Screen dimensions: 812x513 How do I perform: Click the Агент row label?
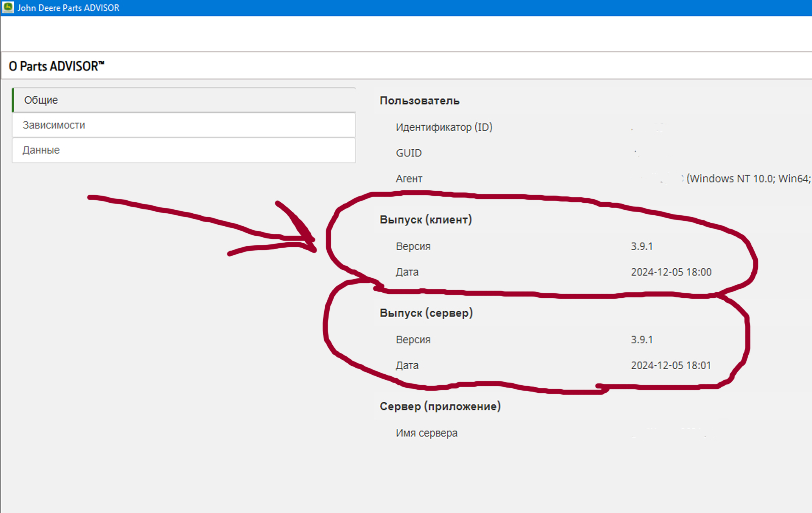coord(409,179)
